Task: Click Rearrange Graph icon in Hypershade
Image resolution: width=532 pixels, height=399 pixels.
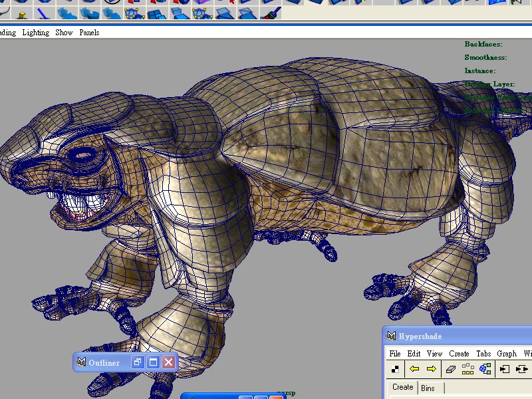Action: [468, 369]
